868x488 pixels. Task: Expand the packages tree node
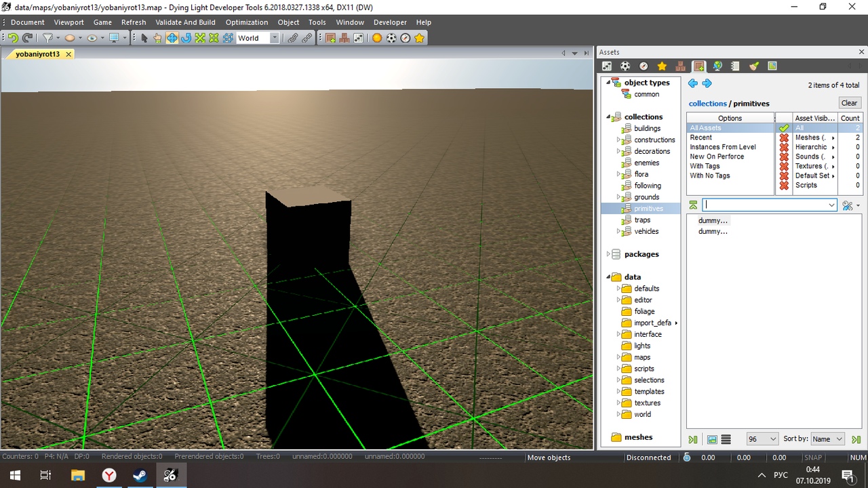[x=608, y=254]
